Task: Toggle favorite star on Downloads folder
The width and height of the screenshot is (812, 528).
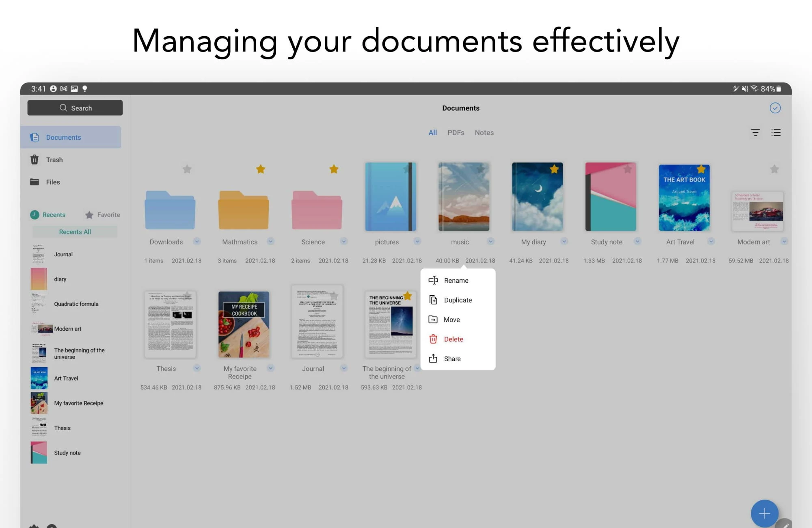Action: (187, 169)
